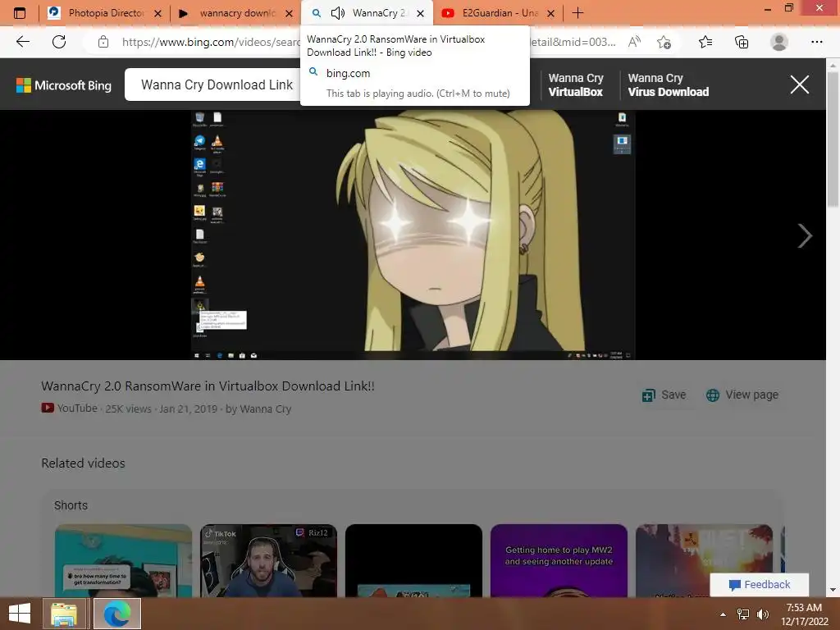Close the video overlay with X
This screenshot has height=630, width=840.
[x=799, y=84]
